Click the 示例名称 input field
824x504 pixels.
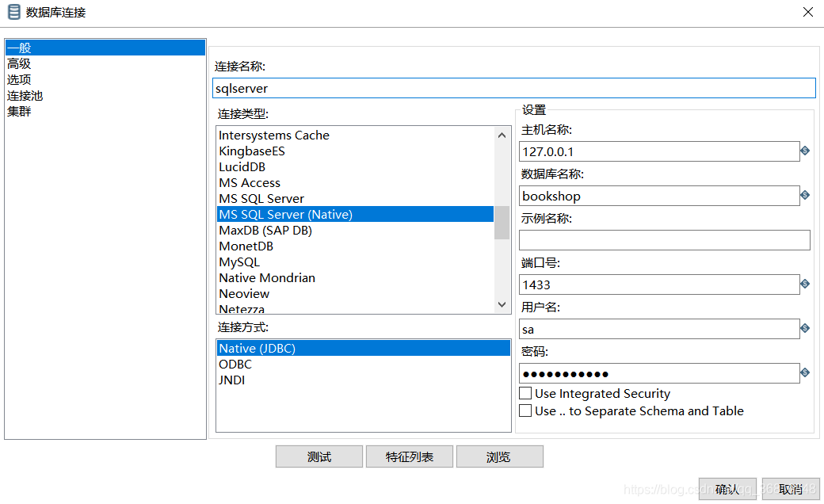(x=664, y=239)
